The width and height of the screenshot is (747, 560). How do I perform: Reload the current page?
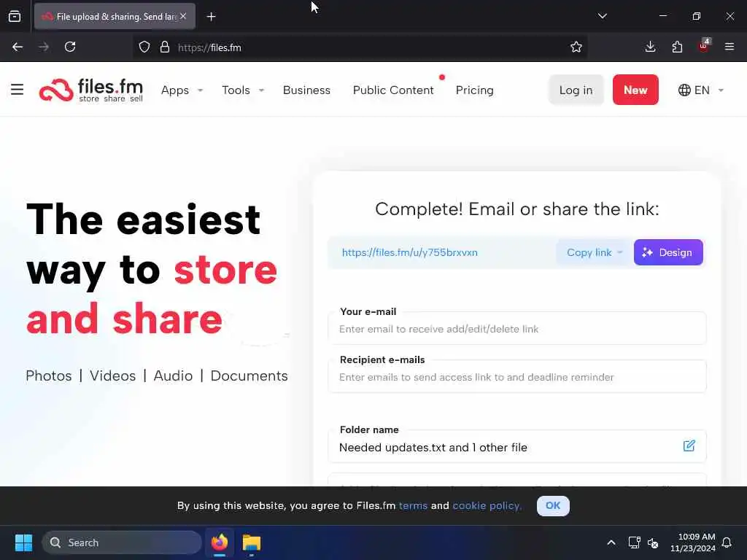pos(70,47)
